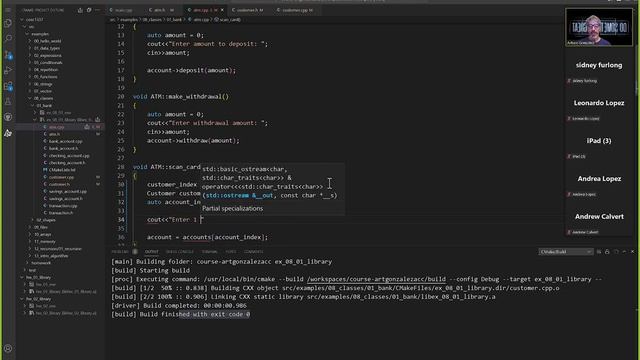Click build icon in project outline header

tap(80, 10)
